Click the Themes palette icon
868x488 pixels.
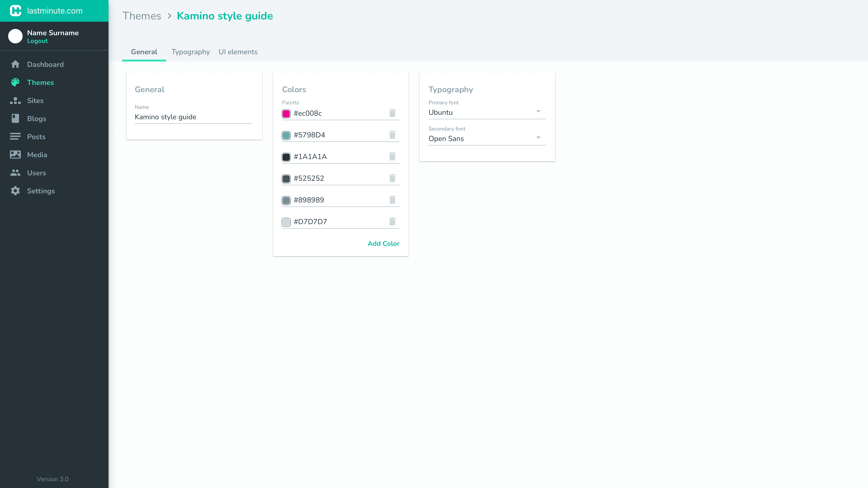[15, 82]
